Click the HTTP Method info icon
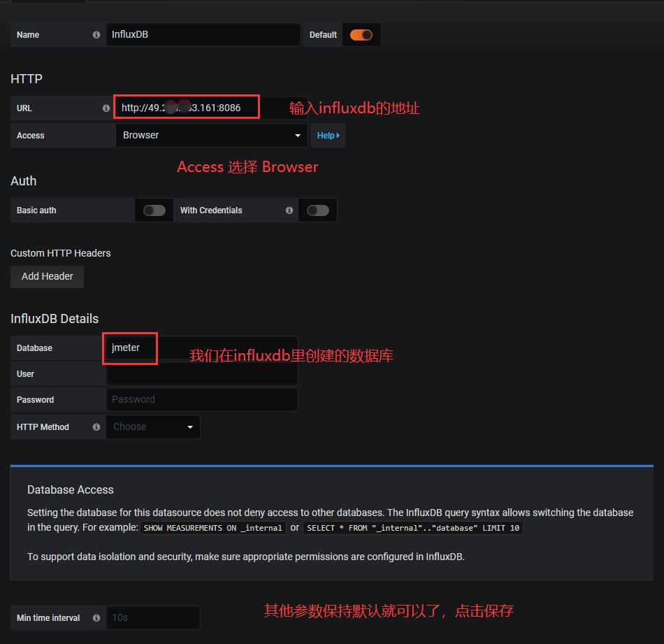The height and width of the screenshot is (644, 664). tap(96, 427)
